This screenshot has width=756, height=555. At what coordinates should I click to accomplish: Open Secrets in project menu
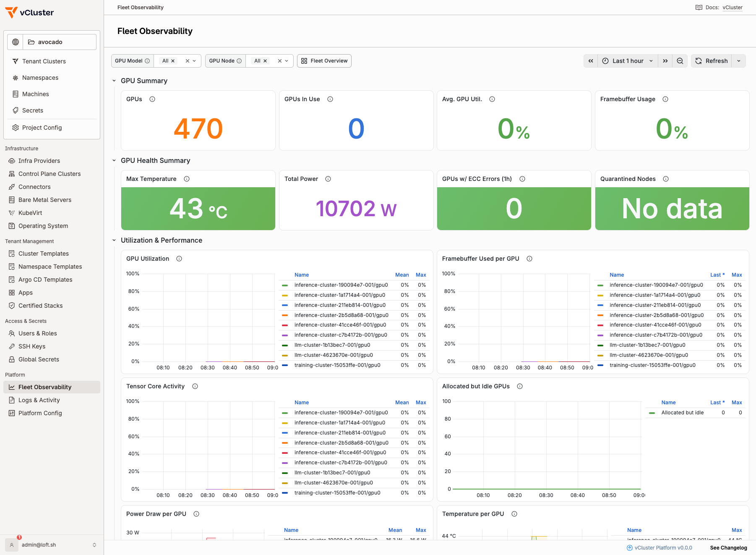(52, 110)
